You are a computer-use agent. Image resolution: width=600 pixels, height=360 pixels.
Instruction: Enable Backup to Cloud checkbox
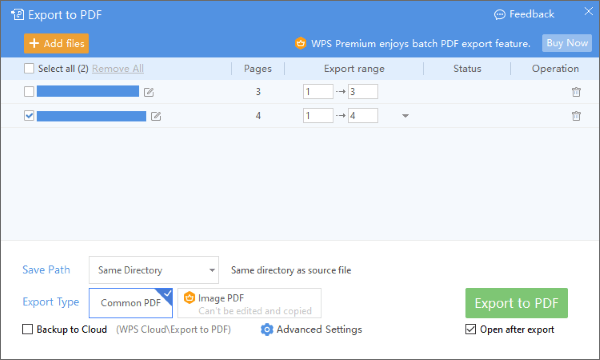pyautogui.click(x=28, y=329)
